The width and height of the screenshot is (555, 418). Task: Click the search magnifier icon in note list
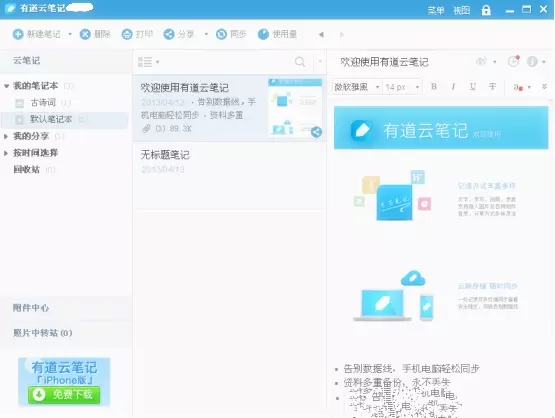(300, 62)
